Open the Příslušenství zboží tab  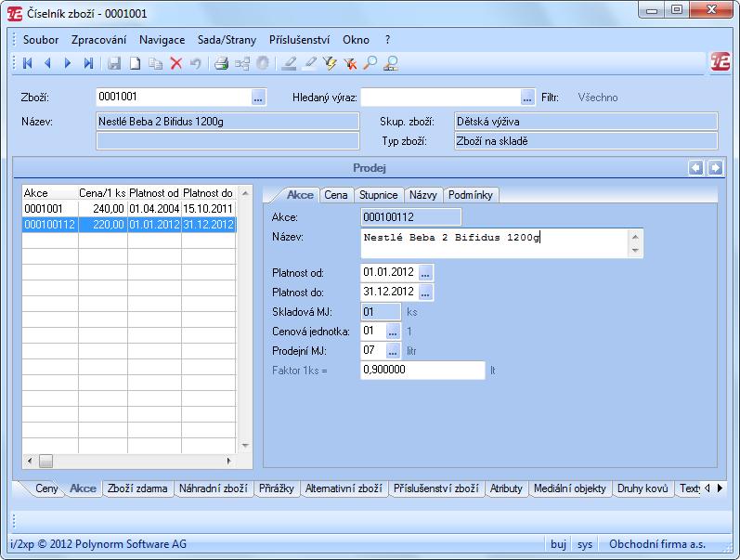tap(436, 488)
